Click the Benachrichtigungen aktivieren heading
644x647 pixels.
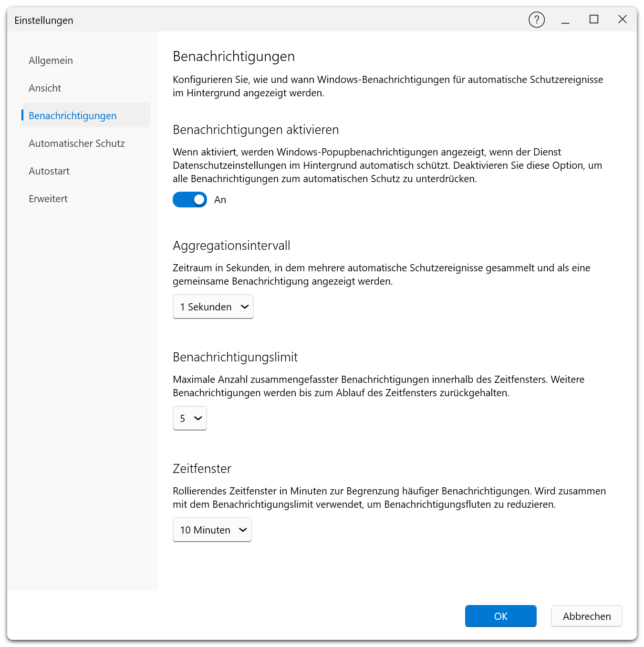coord(256,130)
